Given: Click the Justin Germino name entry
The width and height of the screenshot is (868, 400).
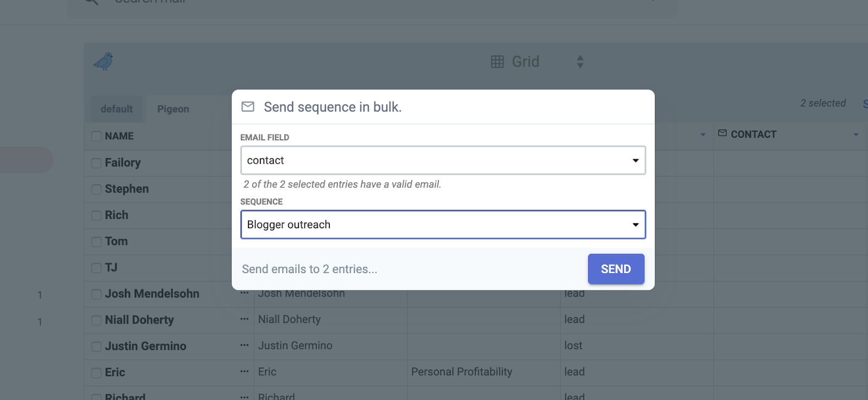Looking at the screenshot, I should [x=145, y=346].
